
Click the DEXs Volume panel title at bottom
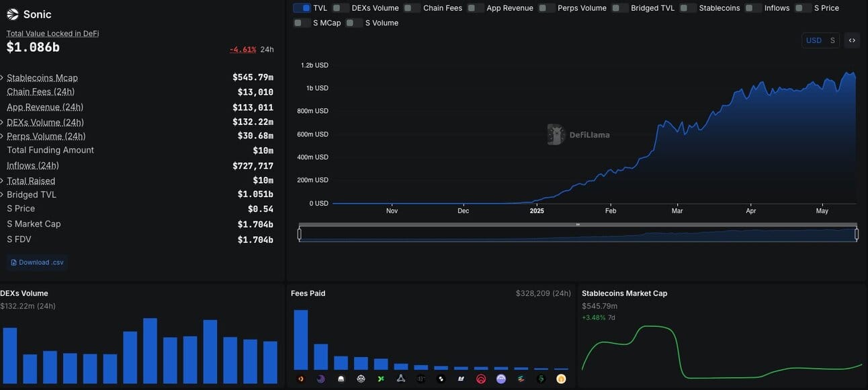[24, 293]
